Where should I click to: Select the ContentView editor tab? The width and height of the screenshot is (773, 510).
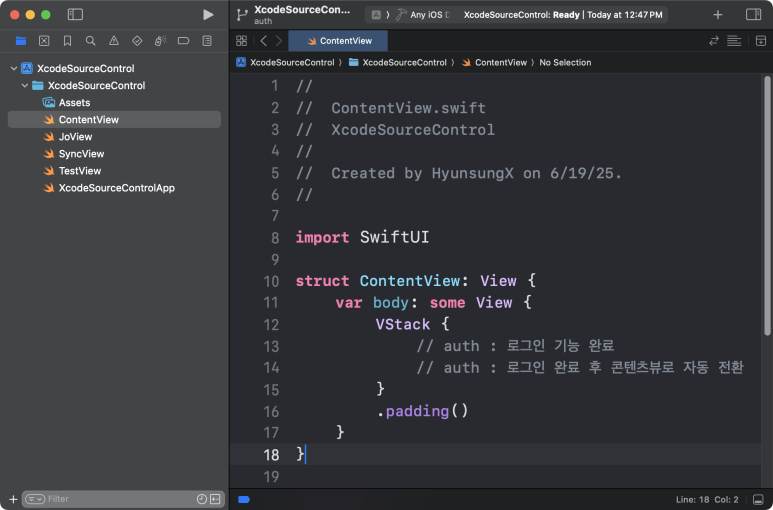[x=338, y=41]
